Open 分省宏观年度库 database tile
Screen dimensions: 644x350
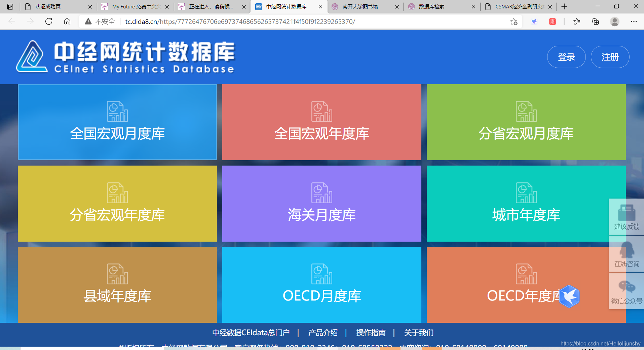[117, 204]
